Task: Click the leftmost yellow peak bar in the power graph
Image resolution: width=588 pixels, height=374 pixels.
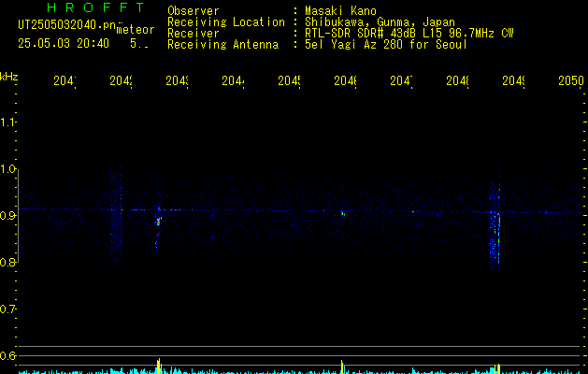Action: click(159, 366)
